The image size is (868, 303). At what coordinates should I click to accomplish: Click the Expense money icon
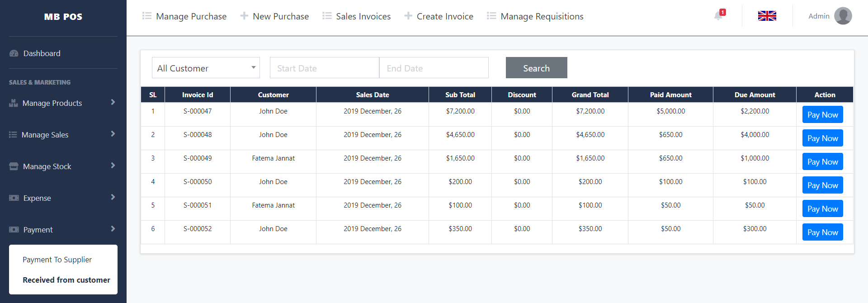click(x=14, y=198)
